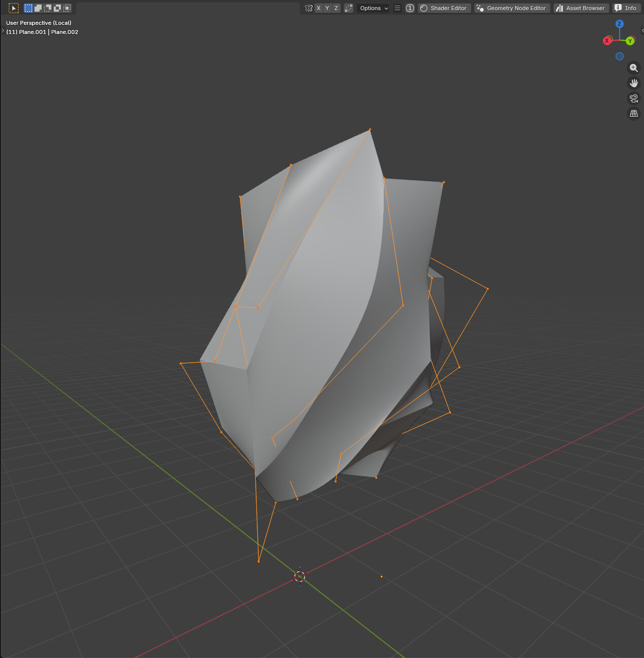644x658 pixels.
Task: Choose the Invert selection mode
Action: [x=57, y=8]
